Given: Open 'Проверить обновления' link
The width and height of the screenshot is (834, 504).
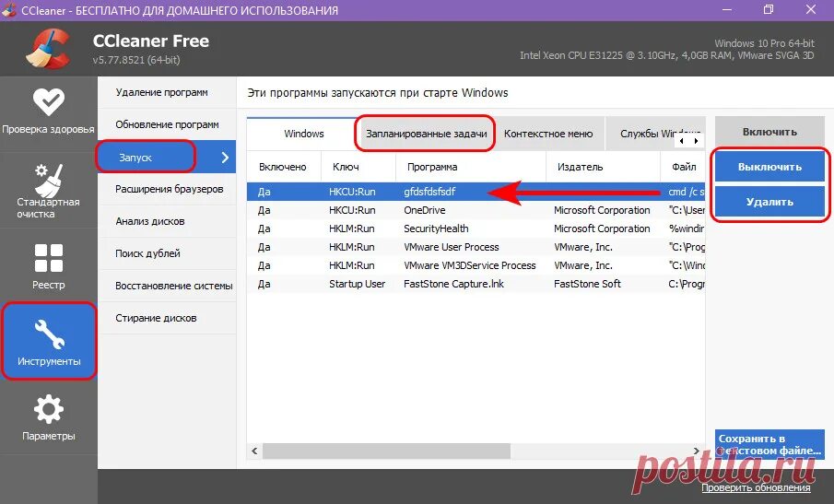Looking at the screenshot, I should pyautogui.click(x=756, y=487).
